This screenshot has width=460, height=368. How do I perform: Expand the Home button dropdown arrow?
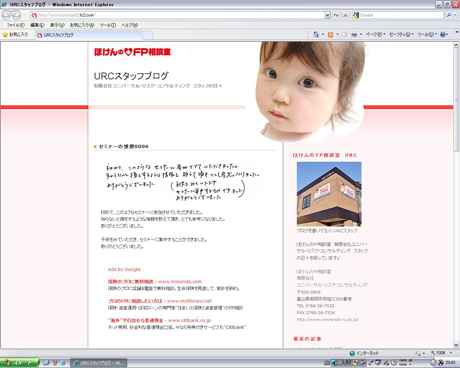pos(323,35)
